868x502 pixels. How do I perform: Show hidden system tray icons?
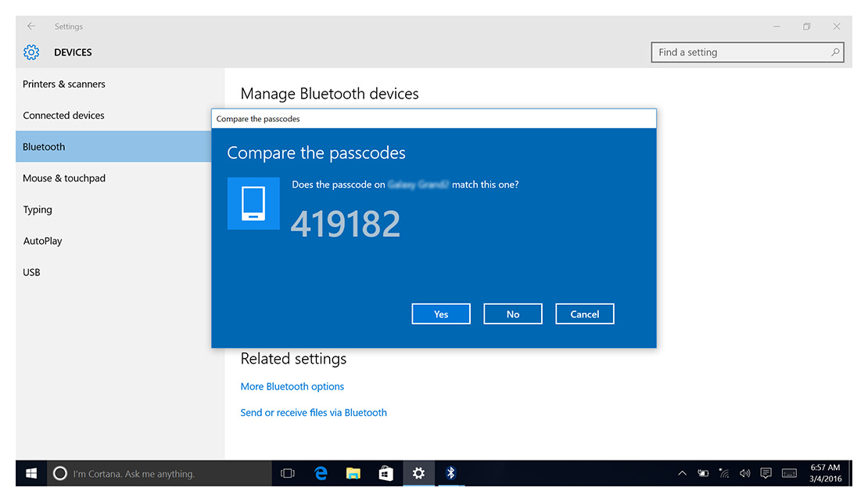point(682,473)
